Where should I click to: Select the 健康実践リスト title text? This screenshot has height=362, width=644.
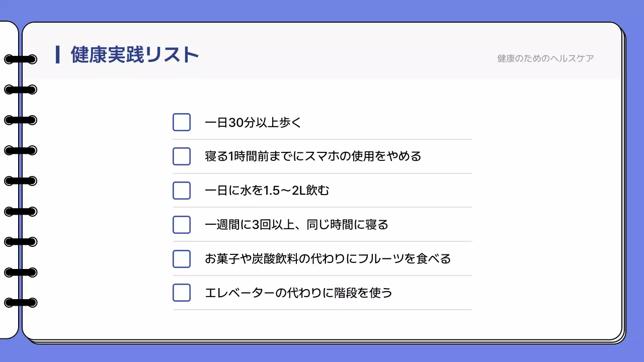click(135, 55)
